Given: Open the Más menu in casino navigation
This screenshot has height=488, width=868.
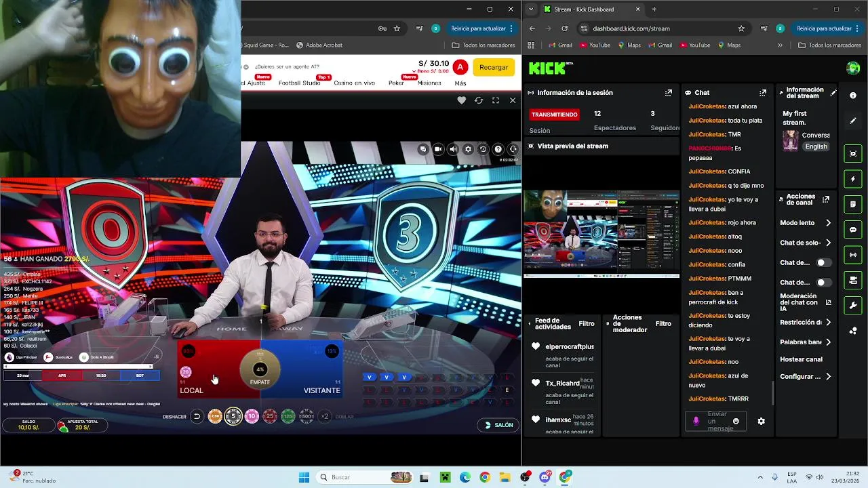Looking at the screenshot, I should pyautogui.click(x=460, y=83).
